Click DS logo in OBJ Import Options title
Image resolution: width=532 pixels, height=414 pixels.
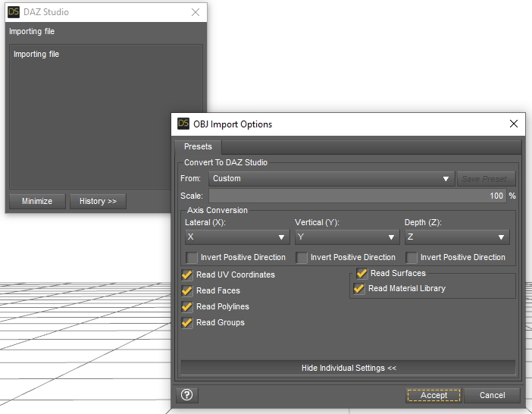pos(183,124)
